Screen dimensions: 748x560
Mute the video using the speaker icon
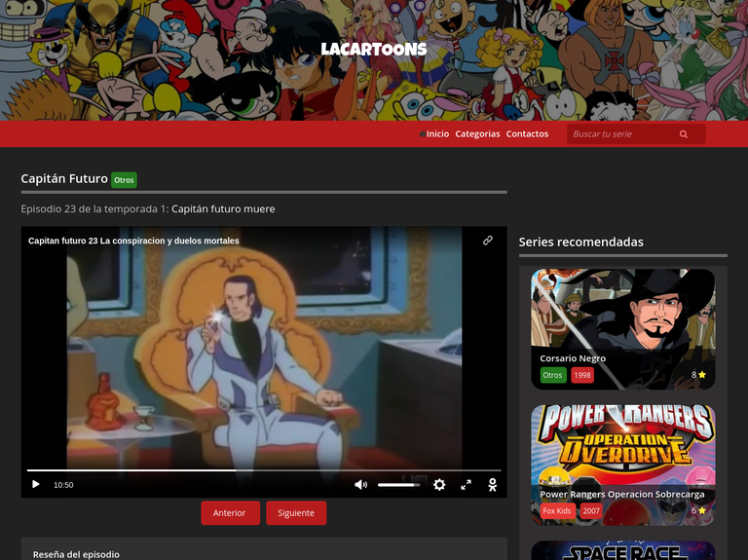[360, 485]
